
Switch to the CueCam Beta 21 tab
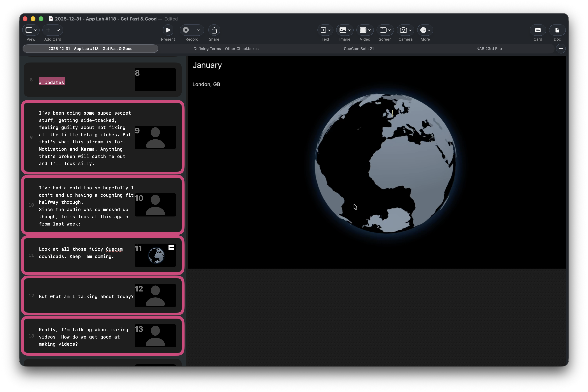359,48
